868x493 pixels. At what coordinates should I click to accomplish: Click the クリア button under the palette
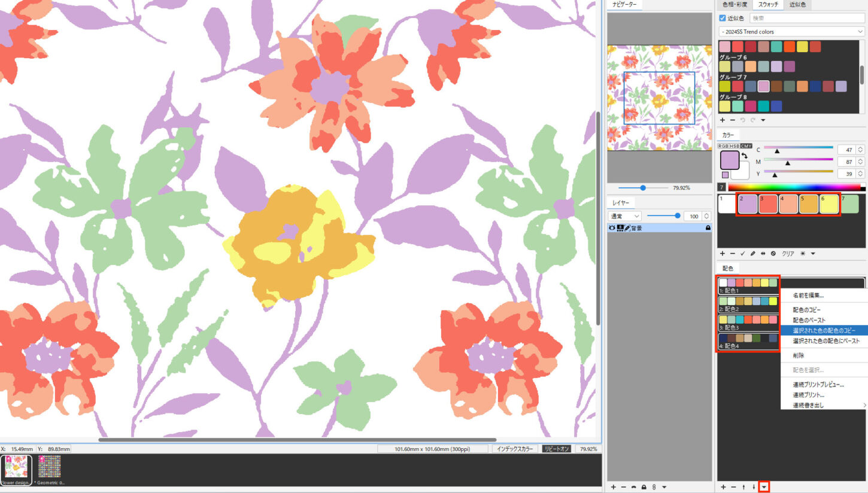click(x=788, y=254)
